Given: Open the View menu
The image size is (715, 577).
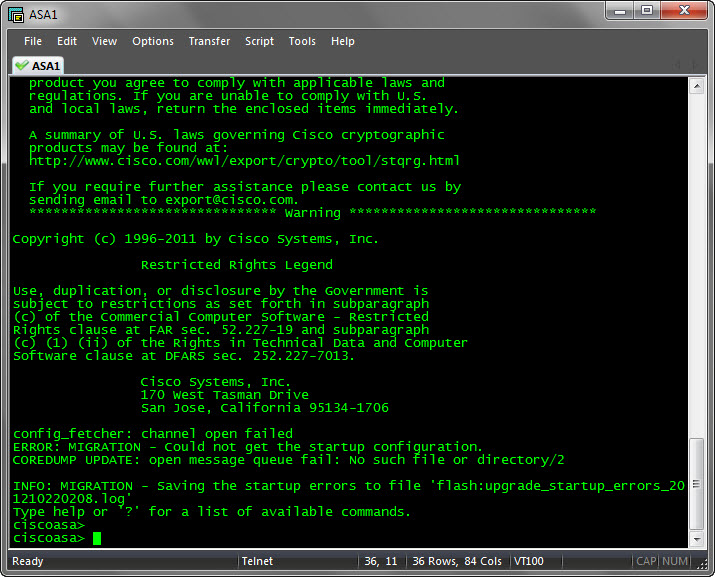Looking at the screenshot, I should [104, 41].
